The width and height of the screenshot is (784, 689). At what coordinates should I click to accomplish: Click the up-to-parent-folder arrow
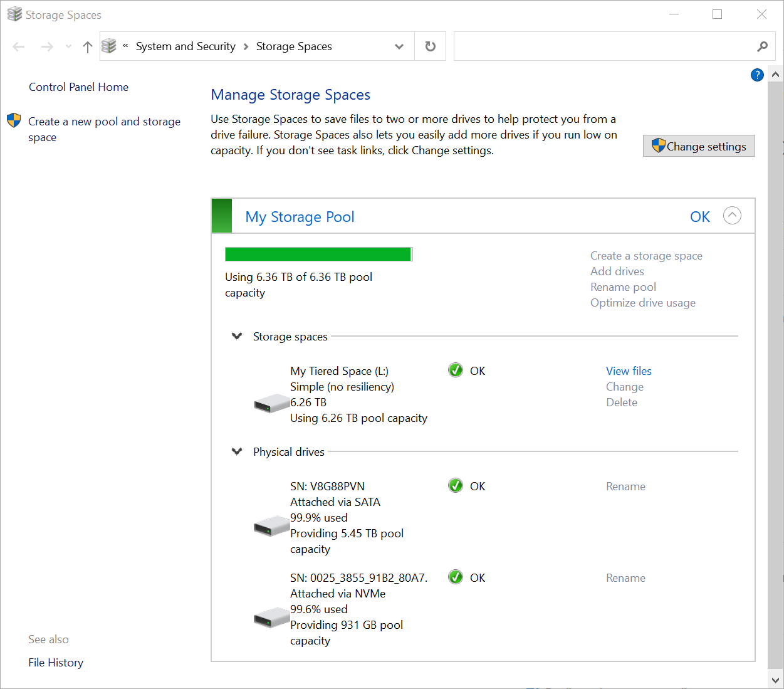click(87, 46)
